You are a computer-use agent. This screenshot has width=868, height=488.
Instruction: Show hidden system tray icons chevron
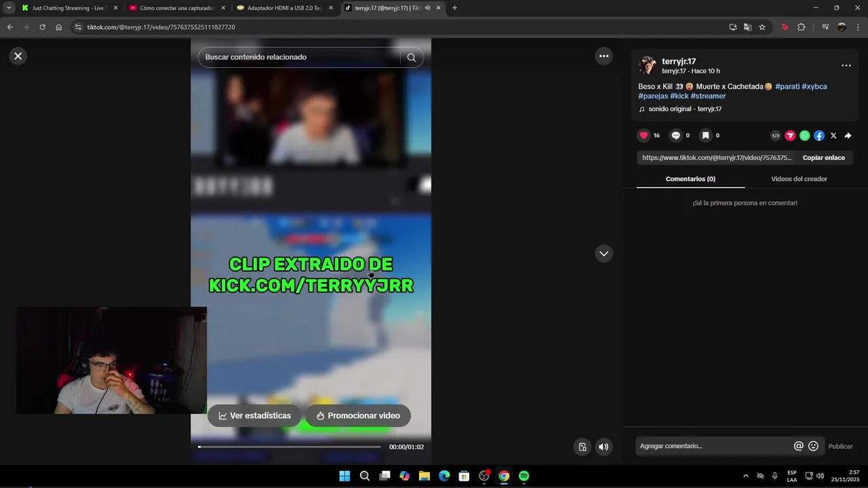click(746, 476)
